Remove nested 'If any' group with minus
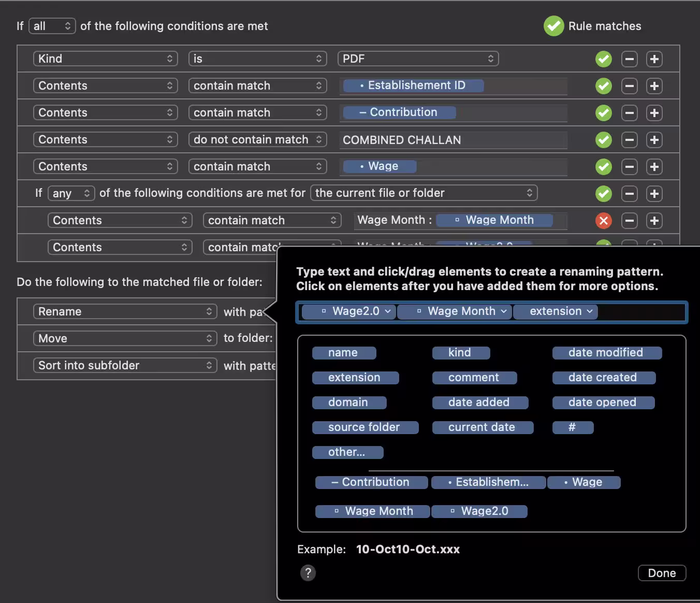Image resolution: width=700 pixels, height=603 pixels. [x=629, y=194]
